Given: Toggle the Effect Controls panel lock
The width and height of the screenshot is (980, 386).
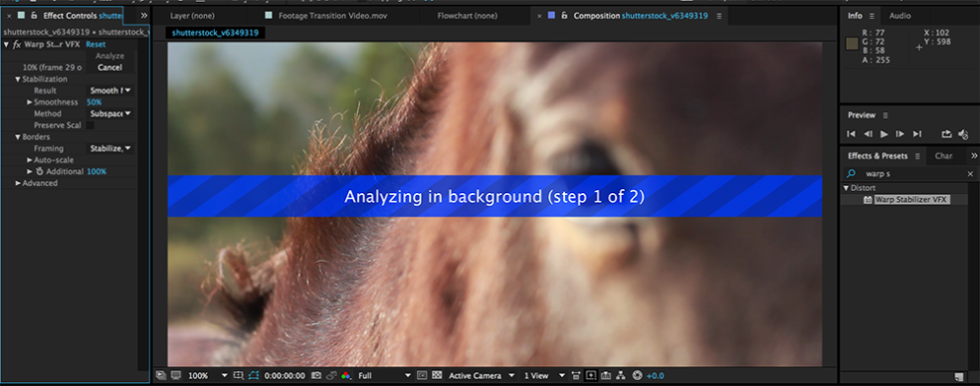Looking at the screenshot, I should 34,15.
